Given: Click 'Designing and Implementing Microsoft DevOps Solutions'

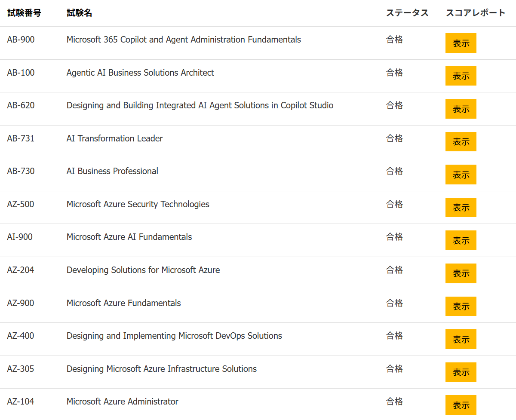Looking at the screenshot, I should click(174, 336).
